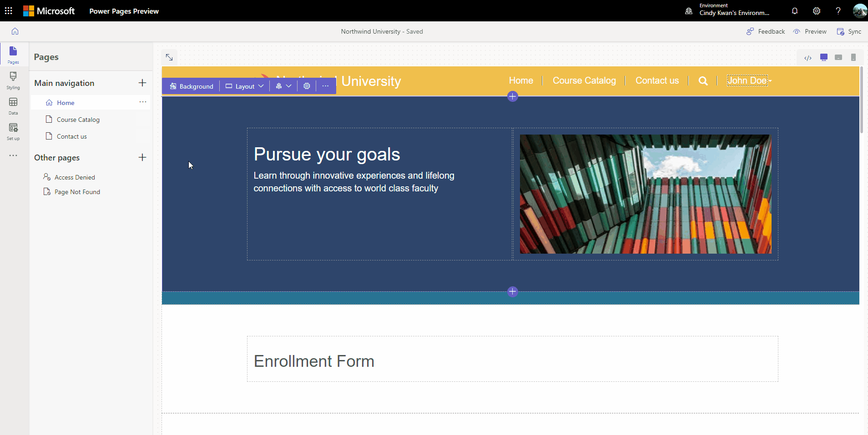Open the Data workspace
This screenshot has width=868, height=435.
pyautogui.click(x=13, y=105)
